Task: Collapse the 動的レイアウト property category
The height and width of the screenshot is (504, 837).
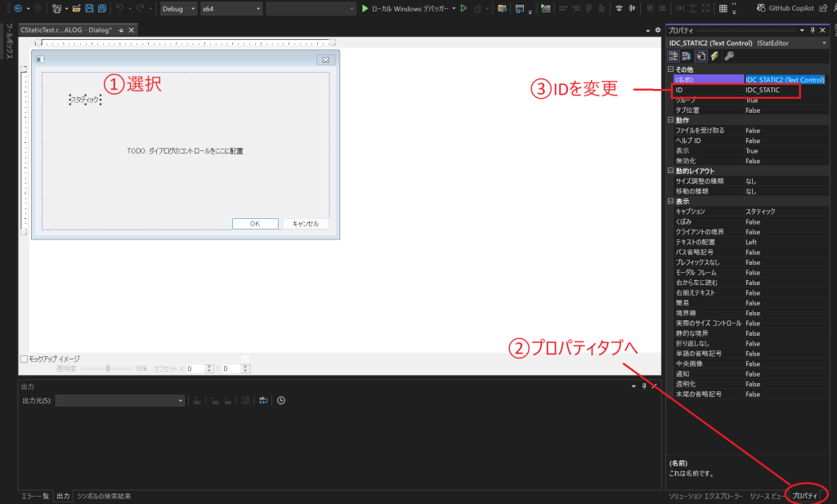Action: click(671, 171)
